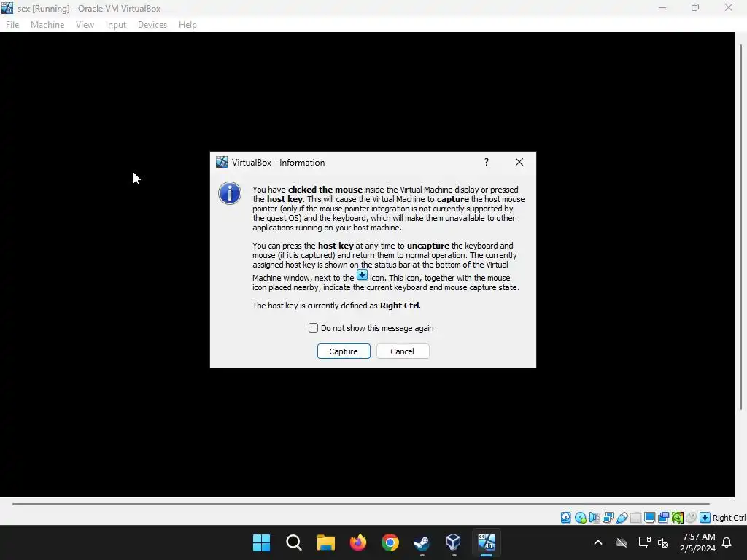Screen dimensions: 747x560
Task: Click the dialog's small VirtualBox title icon
Action: click(222, 162)
